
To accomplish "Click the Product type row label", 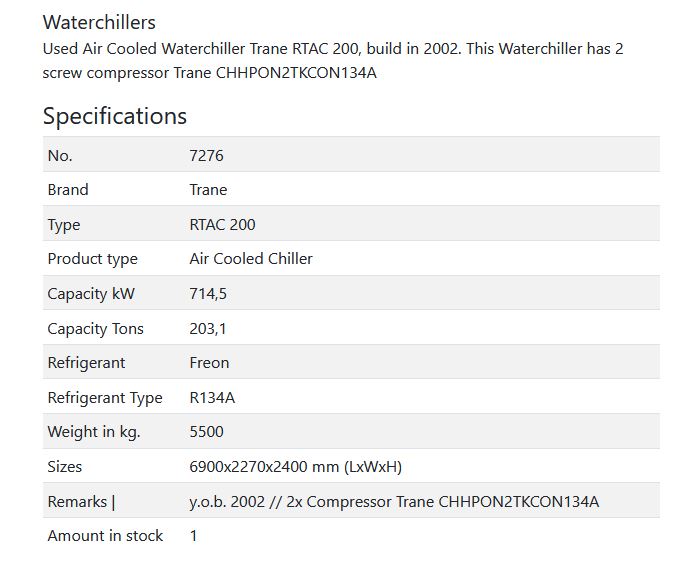I will click(x=93, y=259).
